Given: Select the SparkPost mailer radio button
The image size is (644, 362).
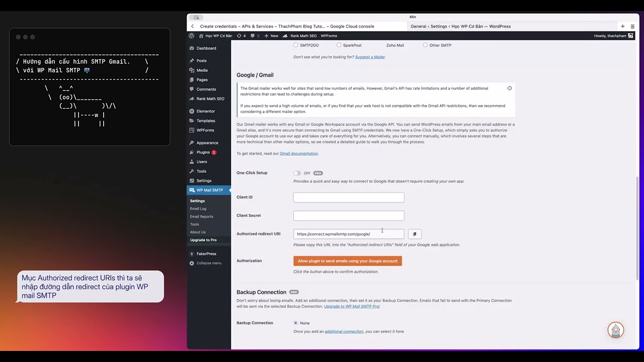Looking at the screenshot, I should pyautogui.click(x=339, y=45).
